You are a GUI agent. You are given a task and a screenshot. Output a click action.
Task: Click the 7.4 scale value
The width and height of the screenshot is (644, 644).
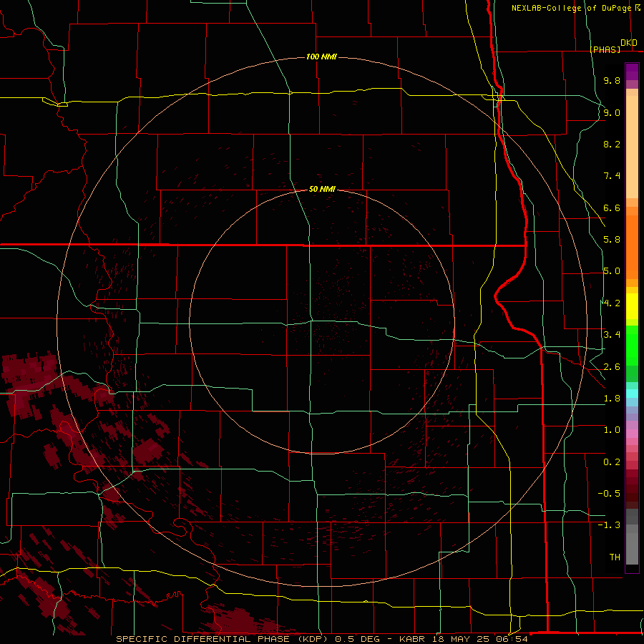(x=612, y=176)
